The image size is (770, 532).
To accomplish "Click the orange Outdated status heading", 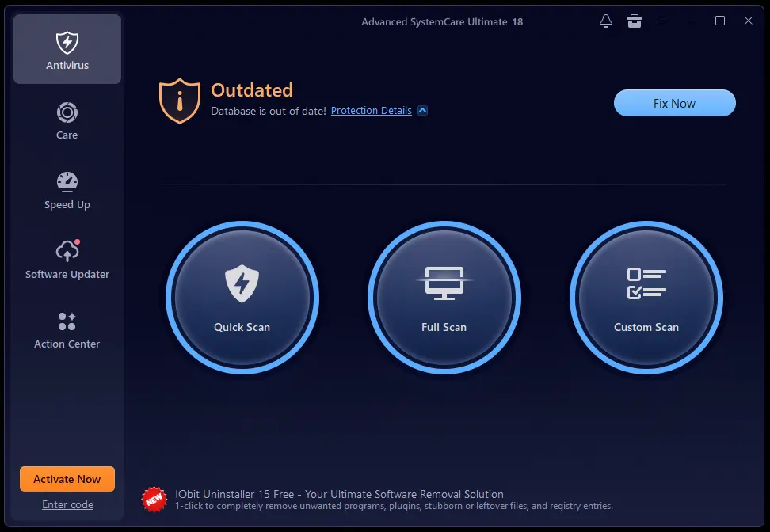I will pyautogui.click(x=252, y=90).
